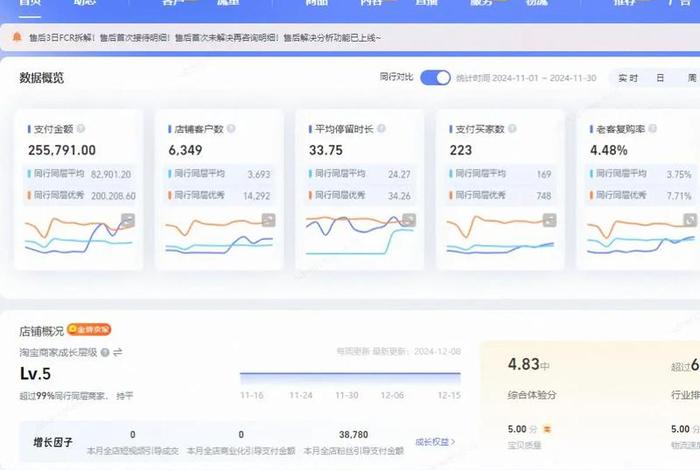Viewport: 700px width, 470px height.
Task: Select the 11-30 timeline date
Action: [347, 395]
